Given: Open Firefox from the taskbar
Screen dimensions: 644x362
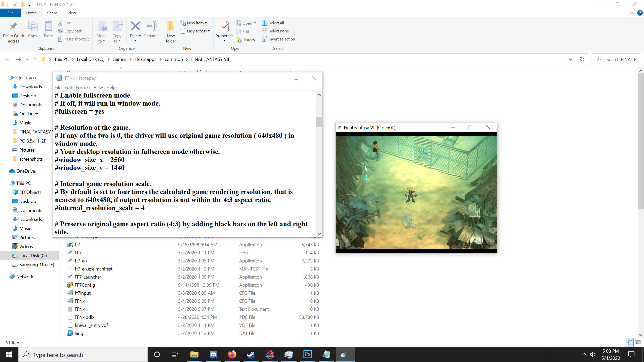Looking at the screenshot, I should (232, 354).
